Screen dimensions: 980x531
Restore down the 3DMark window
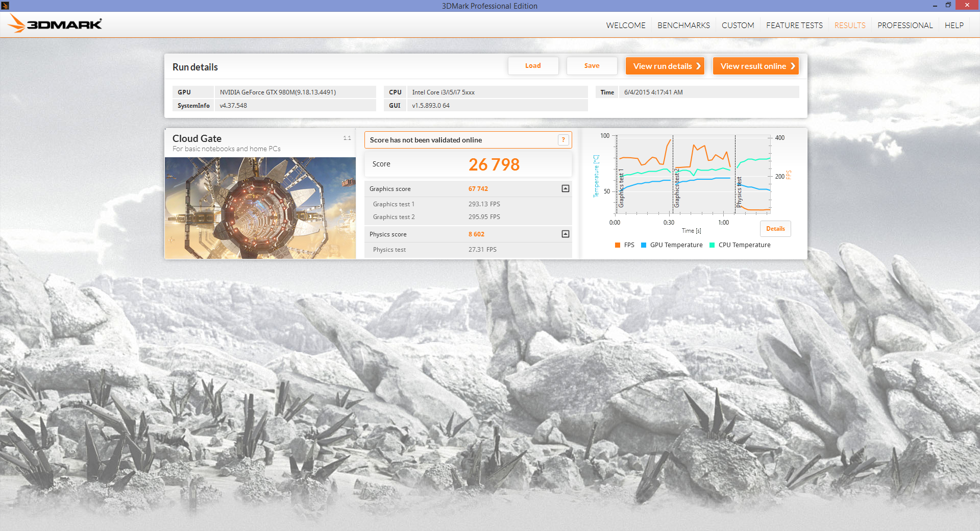click(948, 5)
